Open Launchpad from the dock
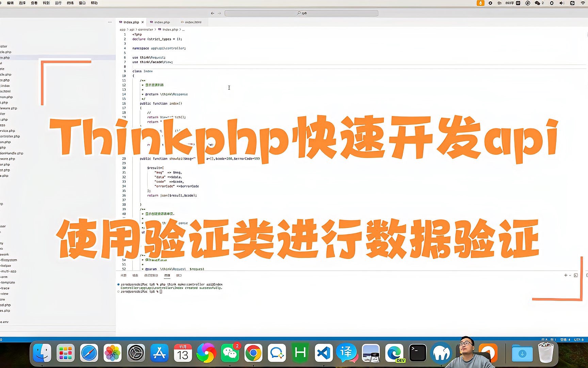Viewport: 588px width, 368px height. click(65, 353)
